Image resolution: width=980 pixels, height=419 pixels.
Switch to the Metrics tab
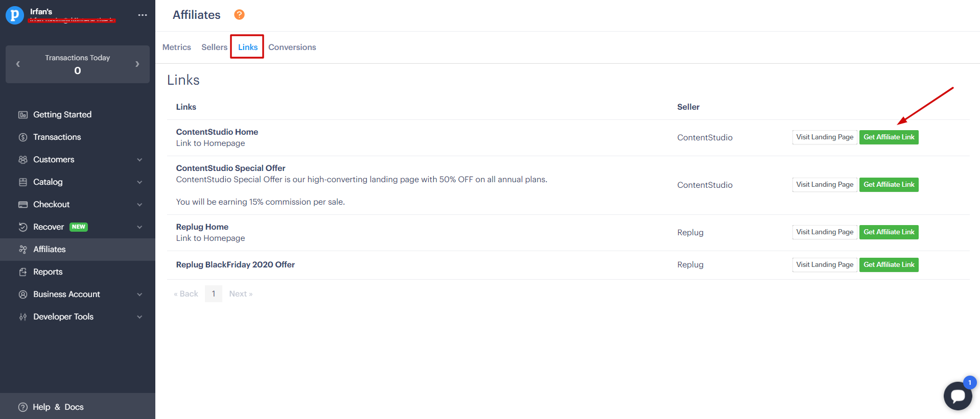[x=177, y=47]
